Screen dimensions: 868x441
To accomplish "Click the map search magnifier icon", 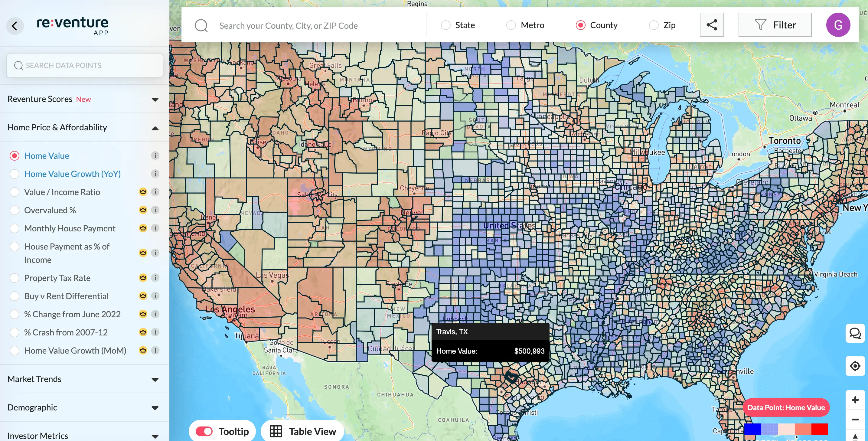I will 201,26.
